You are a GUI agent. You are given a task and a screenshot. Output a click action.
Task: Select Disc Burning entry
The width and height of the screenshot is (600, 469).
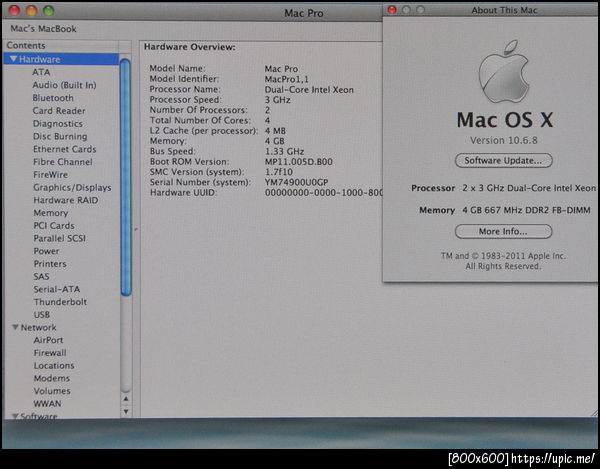[x=60, y=136]
